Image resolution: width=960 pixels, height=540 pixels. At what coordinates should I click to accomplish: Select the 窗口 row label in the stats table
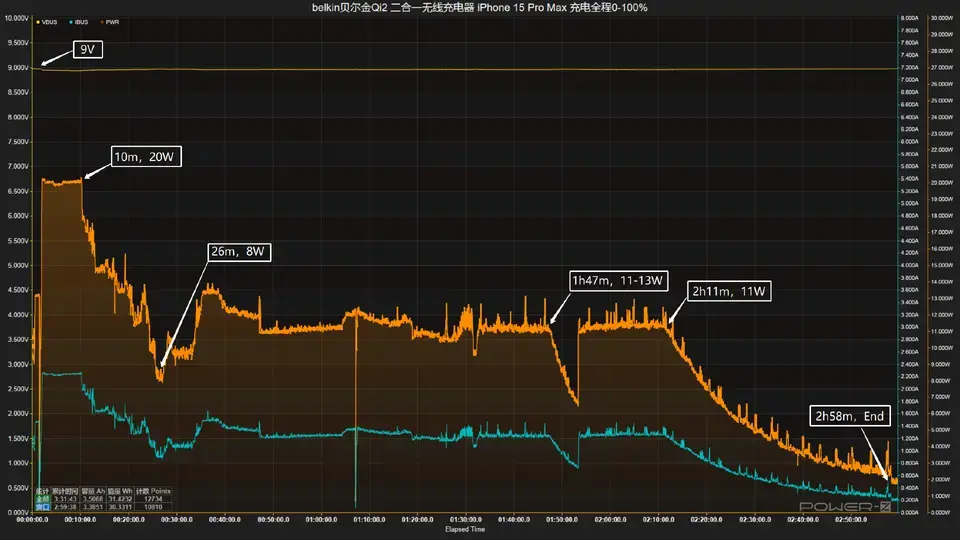pyautogui.click(x=42, y=507)
